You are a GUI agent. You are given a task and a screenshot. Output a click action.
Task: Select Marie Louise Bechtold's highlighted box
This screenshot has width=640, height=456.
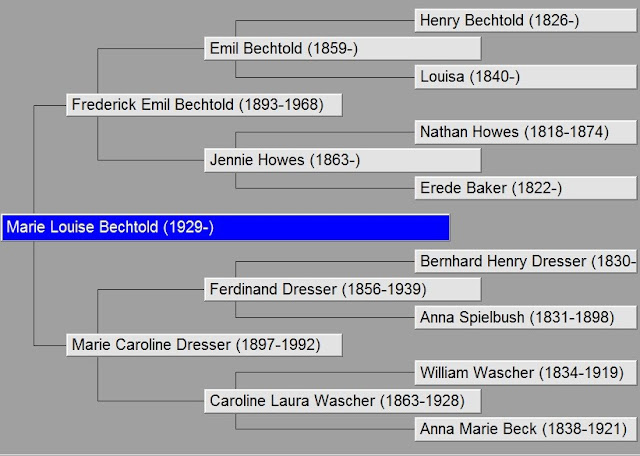click(225, 227)
